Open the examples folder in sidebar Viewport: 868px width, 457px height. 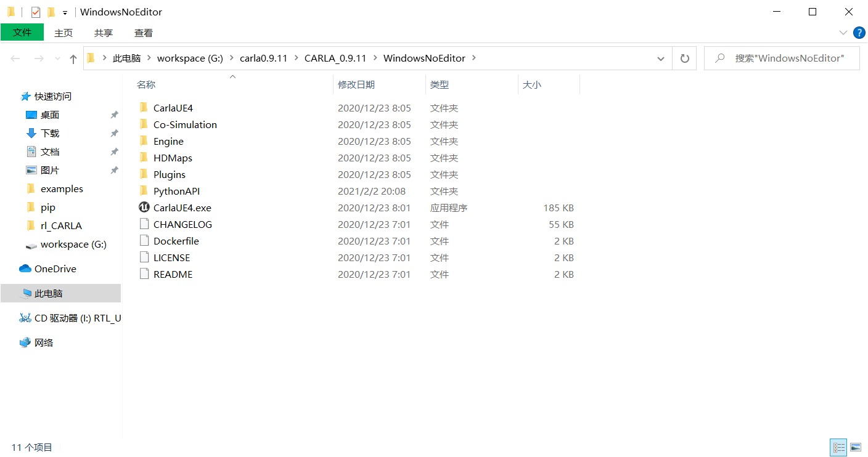coord(62,189)
